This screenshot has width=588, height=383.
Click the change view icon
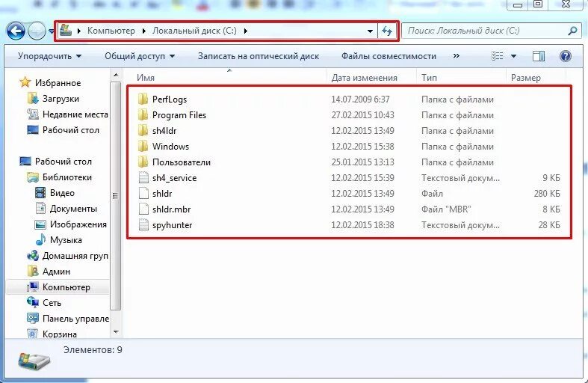(x=498, y=56)
